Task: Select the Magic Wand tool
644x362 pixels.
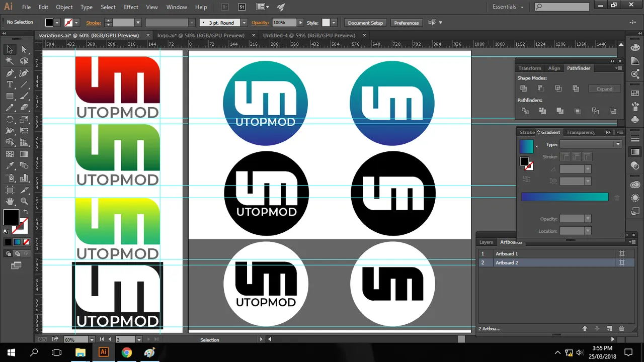Action: (x=10, y=61)
